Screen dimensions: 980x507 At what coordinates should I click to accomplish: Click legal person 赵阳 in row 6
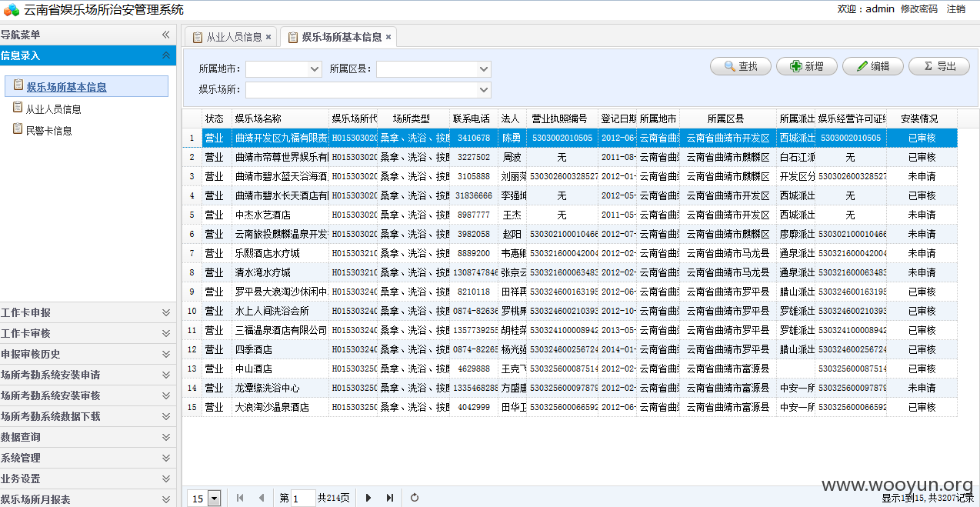[x=512, y=234]
